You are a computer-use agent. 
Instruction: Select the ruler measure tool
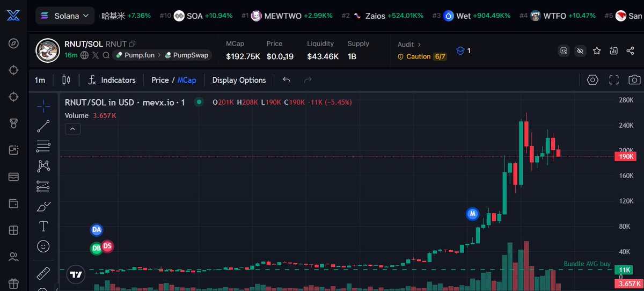(x=43, y=273)
